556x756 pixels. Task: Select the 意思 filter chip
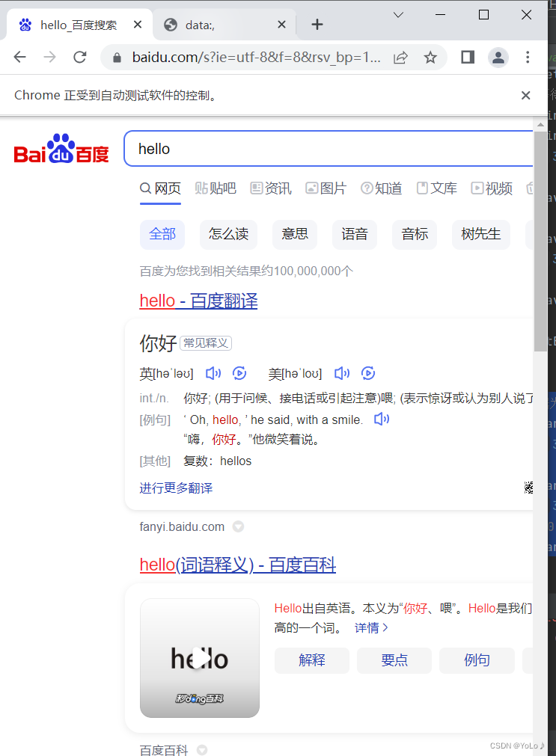click(x=295, y=234)
